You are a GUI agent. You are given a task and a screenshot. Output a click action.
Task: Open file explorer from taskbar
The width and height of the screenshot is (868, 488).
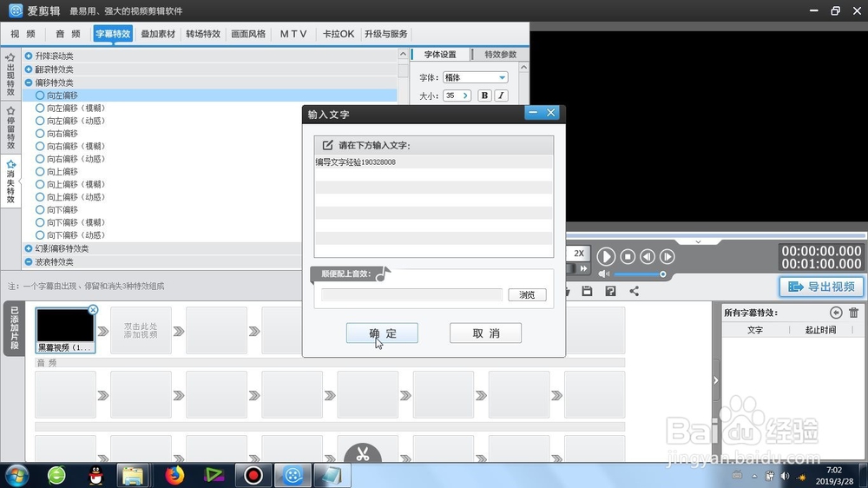click(x=133, y=475)
